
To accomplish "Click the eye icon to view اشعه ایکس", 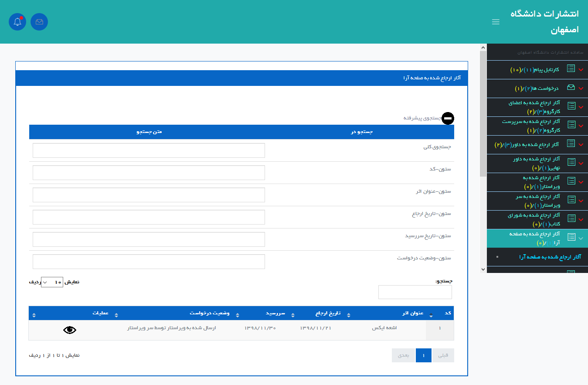I will [70, 330].
